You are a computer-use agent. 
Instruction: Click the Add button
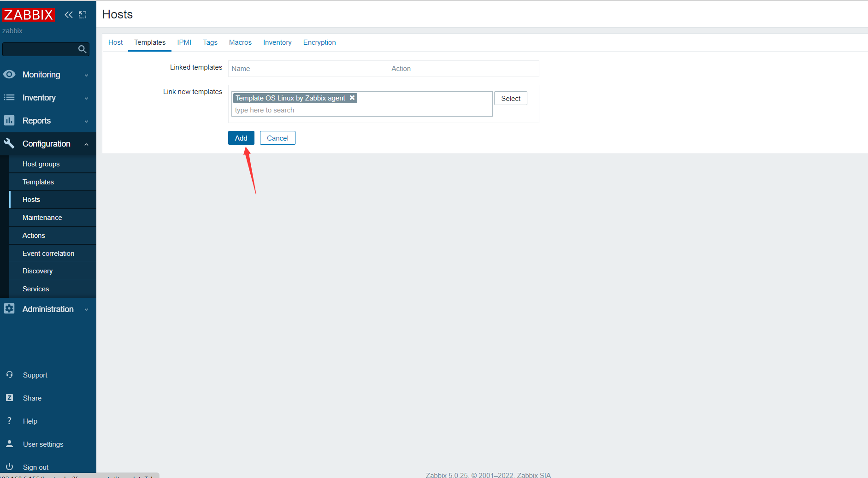241,138
